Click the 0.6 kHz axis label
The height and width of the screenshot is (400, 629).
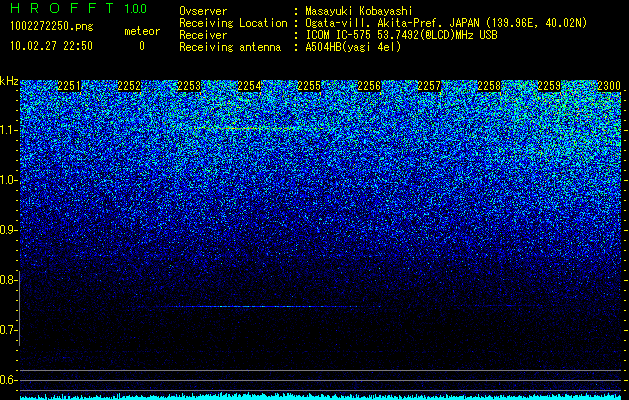click(x=8, y=380)
